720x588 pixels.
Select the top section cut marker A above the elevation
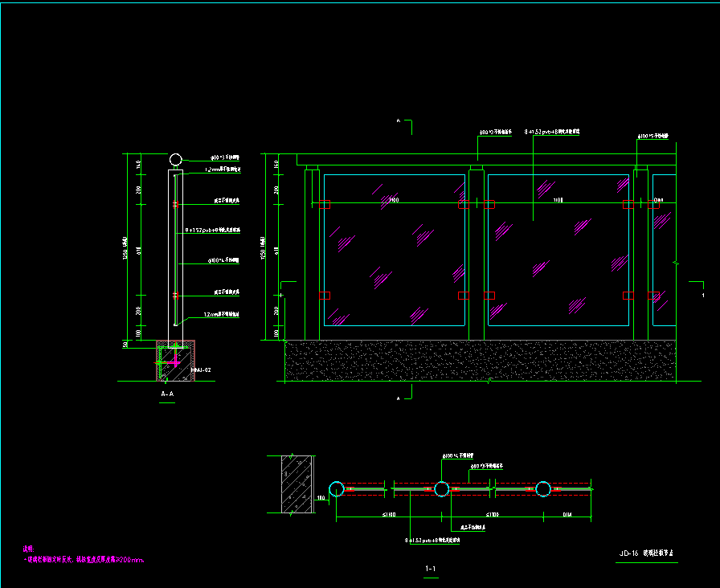coord(399,120)
